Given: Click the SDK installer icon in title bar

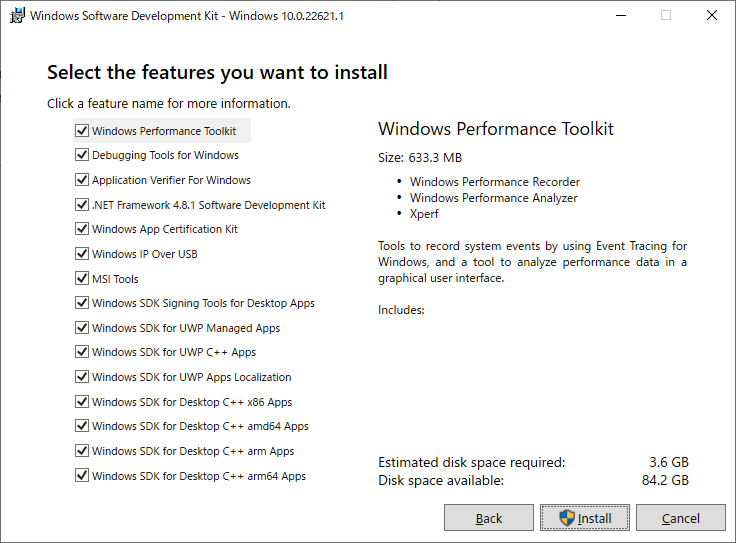Looking at the screenshot, I should tap(17, 15).
